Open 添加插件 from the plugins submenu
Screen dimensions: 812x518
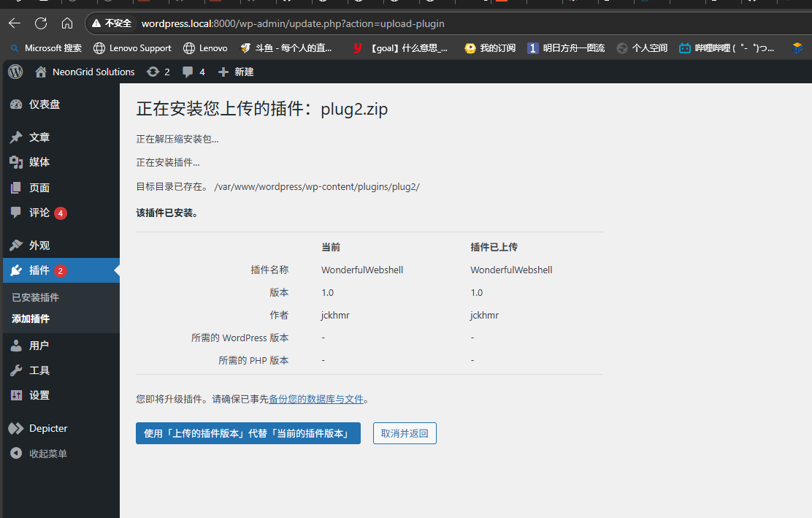(34, 319)
